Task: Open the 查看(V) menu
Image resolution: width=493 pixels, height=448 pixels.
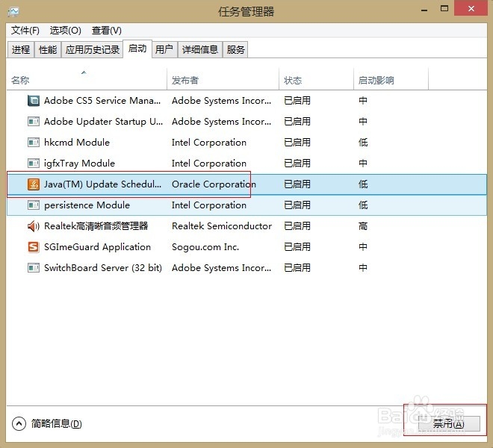Action: tap(106, 31)
